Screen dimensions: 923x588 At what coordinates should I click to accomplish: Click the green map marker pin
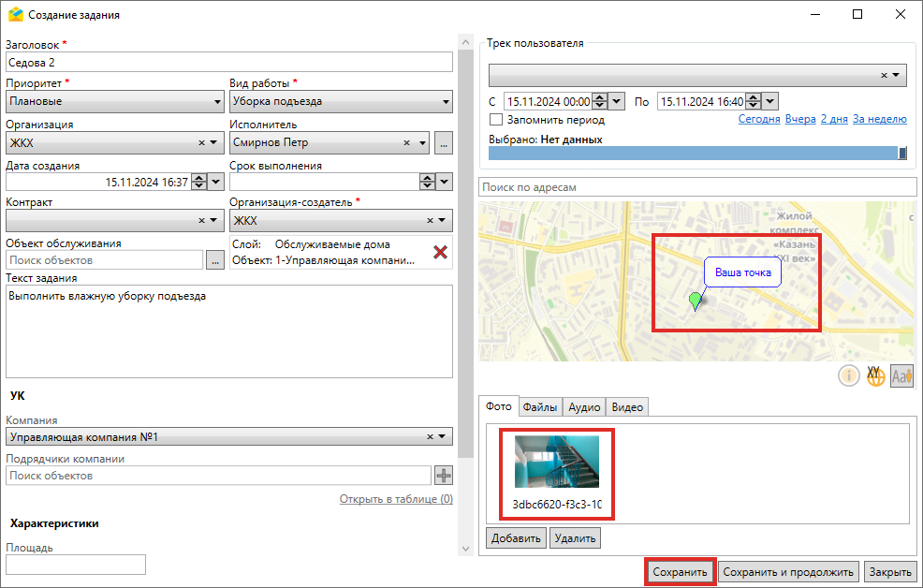click(695, 301)
